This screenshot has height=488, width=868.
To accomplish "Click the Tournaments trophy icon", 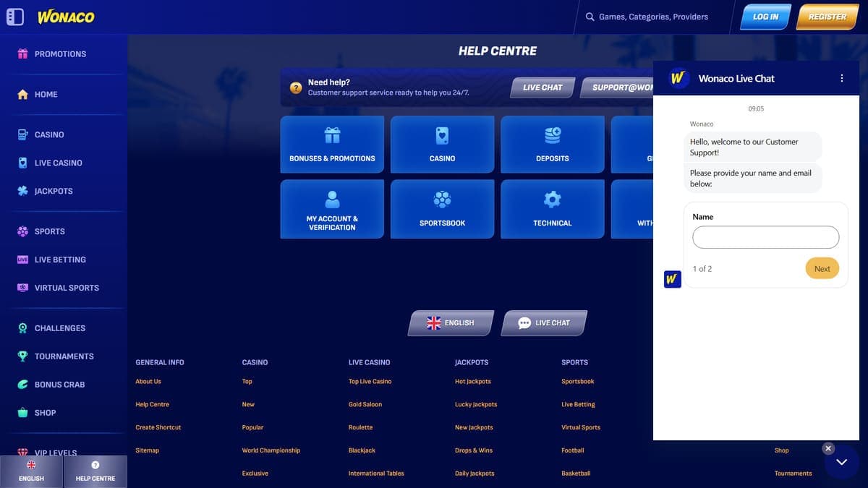I will coord(22,356).
